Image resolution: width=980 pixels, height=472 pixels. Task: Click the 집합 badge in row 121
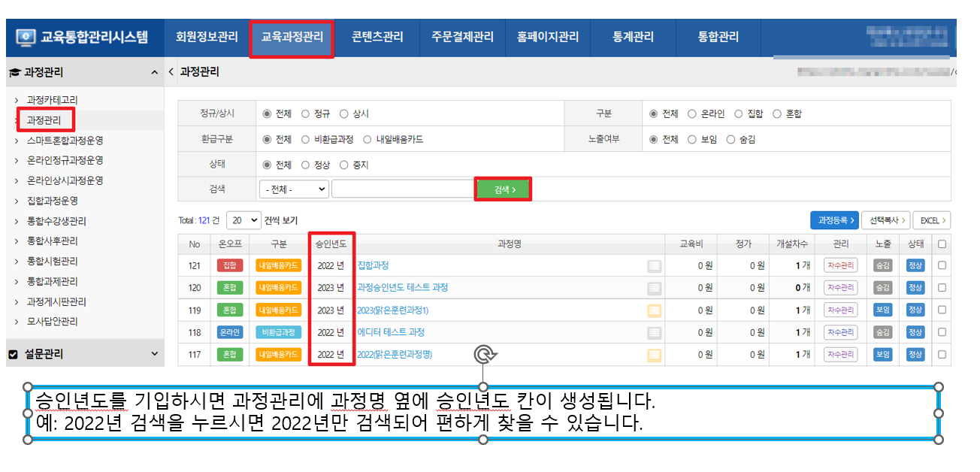point(230,265)
